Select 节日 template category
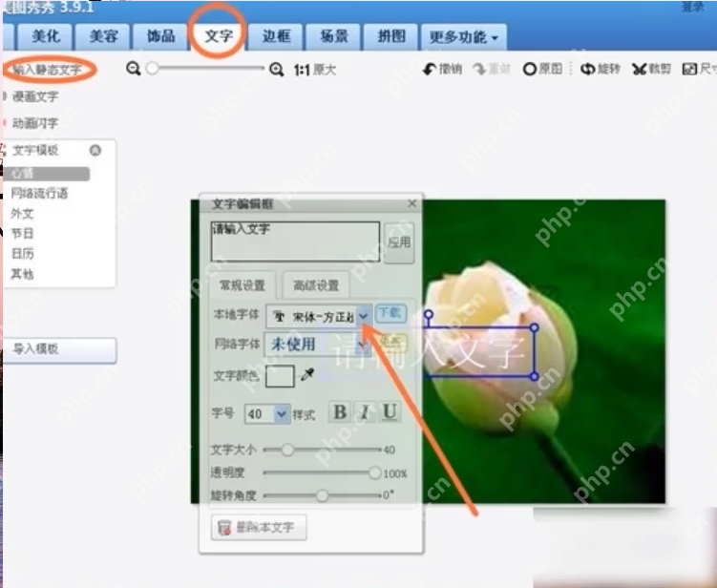The height and width of the screenshot is (588, 717). pos(22,234)
